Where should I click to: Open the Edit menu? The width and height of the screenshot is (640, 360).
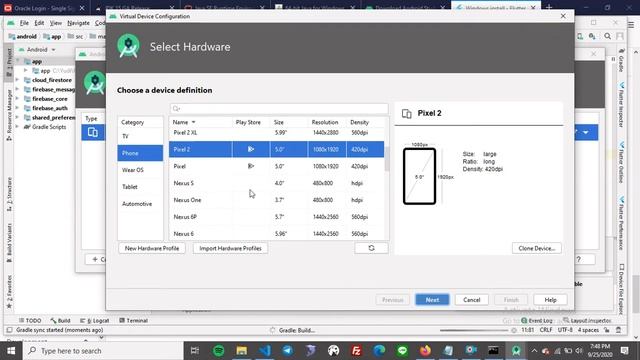click(x=39, y=23)
